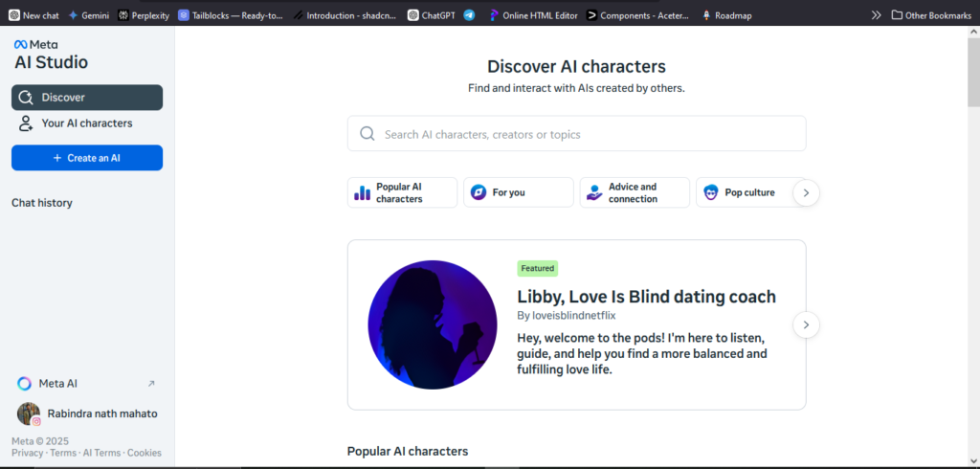Click the scrollbar up arrow
The height and width of the screenshot is (469, 980).
(973, 32)
